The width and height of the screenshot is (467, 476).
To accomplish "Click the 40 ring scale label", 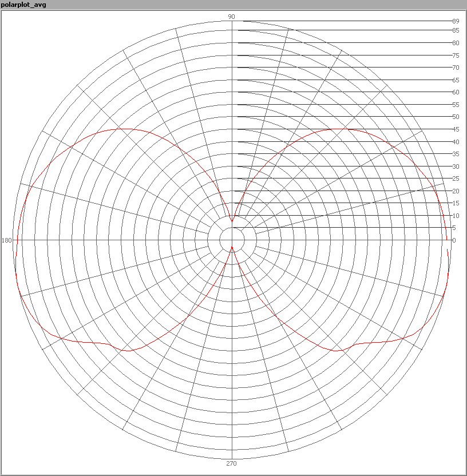I will (x=456, y=142).
